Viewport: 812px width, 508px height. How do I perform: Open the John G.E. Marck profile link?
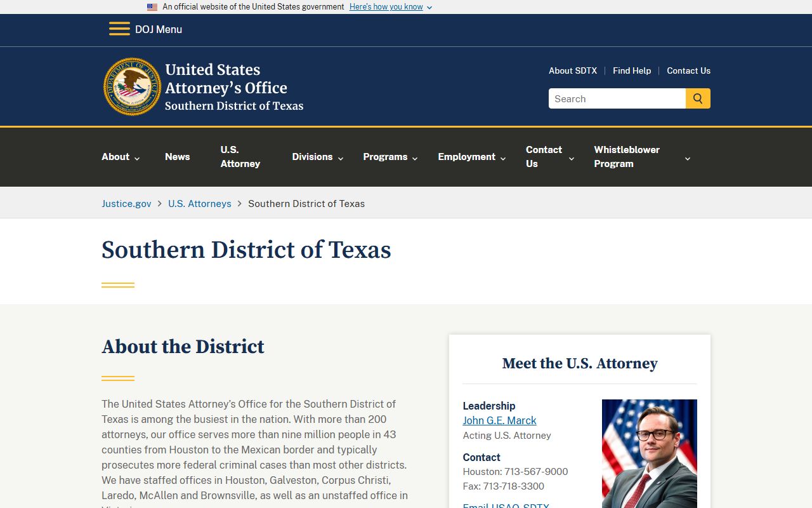pos(499,420)
